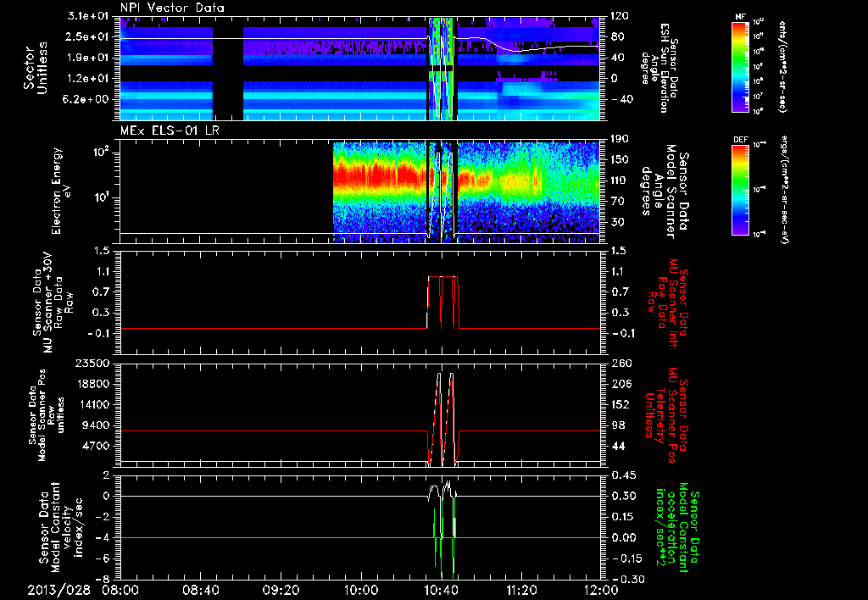Click the 9400 scanner position tick label
Viewport: 868px width, 600px height.
pos(96,425)
